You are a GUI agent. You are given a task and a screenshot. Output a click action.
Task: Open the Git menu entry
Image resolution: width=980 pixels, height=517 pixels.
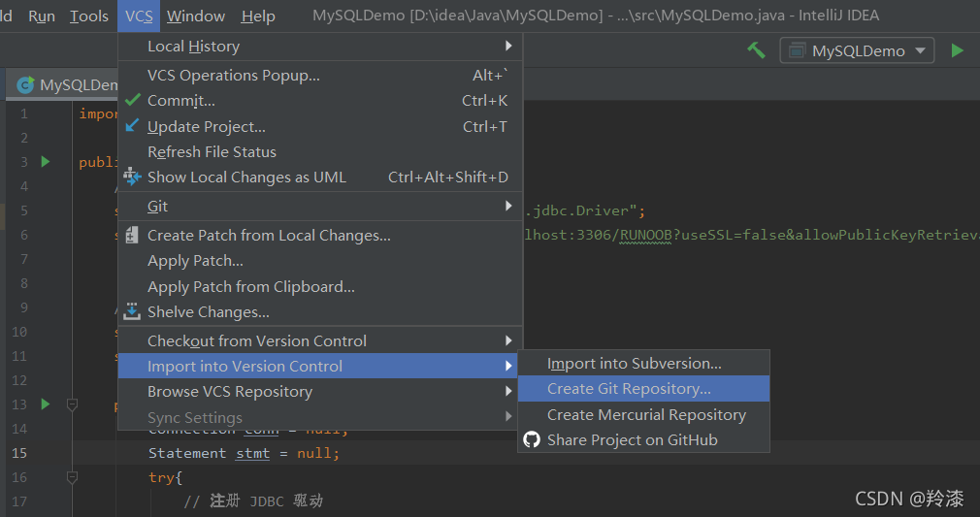pyautogui.click(x=320, y=206)
